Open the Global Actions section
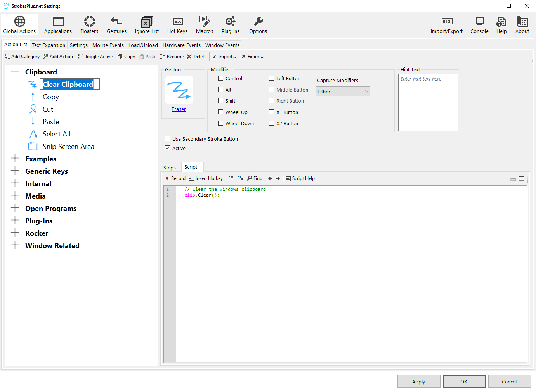This screenshot has width=536, height=392. 19,25
